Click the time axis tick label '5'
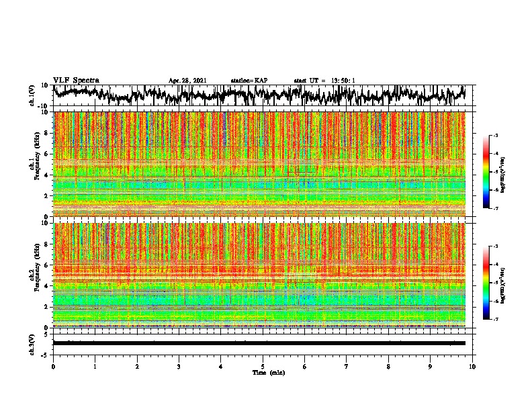The height and width of the screenshot is (411, 532). pyautogui.click(x=263, y=367)
